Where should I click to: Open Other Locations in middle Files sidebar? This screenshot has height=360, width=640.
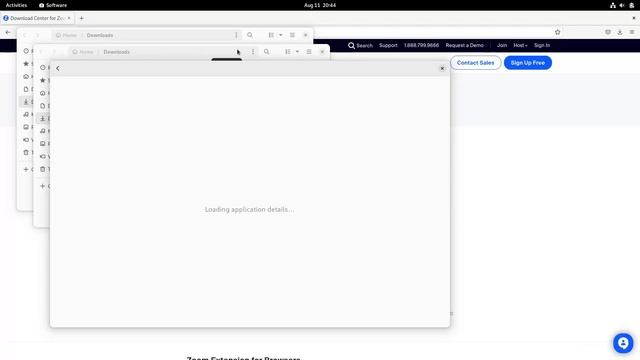click(x=44, y=186)
